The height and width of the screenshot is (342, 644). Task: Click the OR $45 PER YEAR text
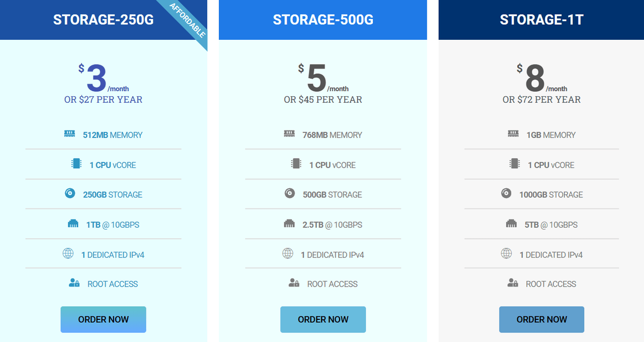(323, 100)
